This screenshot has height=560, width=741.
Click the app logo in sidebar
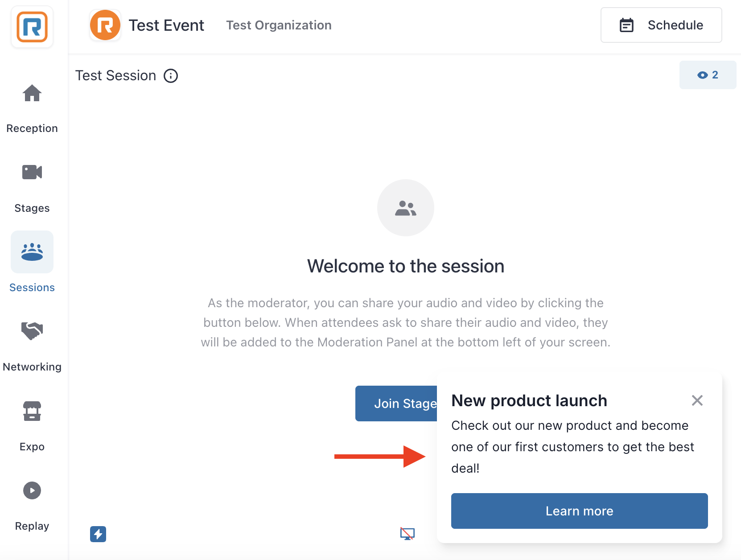(x=32, y=27)
